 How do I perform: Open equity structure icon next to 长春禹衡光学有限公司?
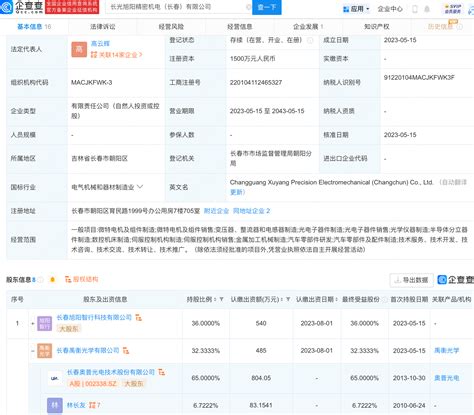[126, 350]
